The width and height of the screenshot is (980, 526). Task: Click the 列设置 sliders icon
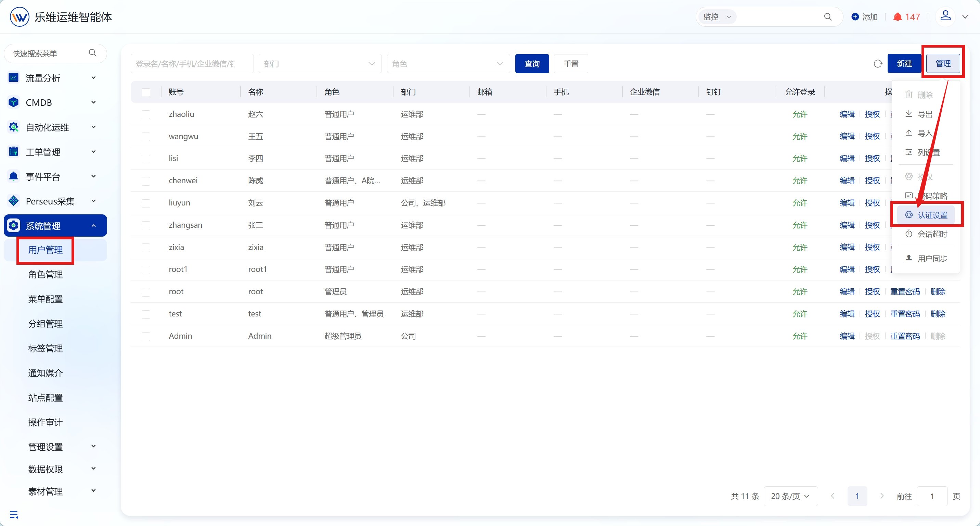(x=908, y=152)
